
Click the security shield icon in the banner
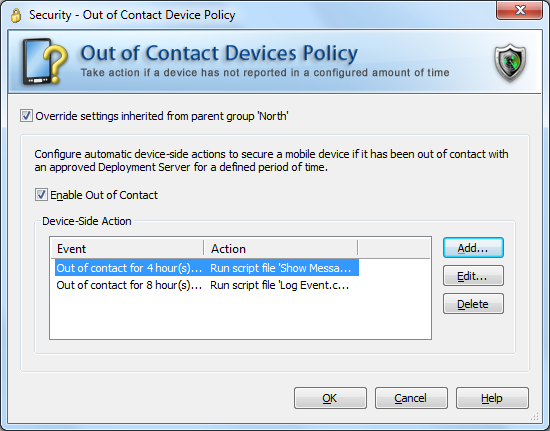click(x=510, y=62)
